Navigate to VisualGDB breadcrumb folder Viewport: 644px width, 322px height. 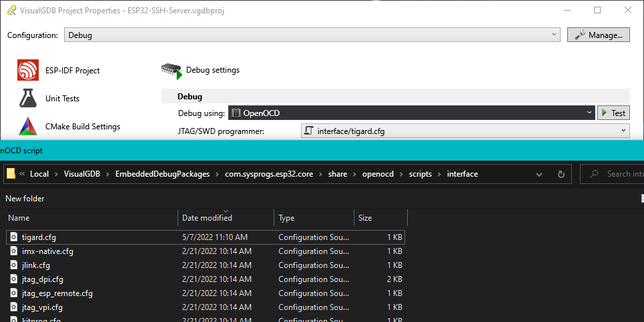coord(81,174)
